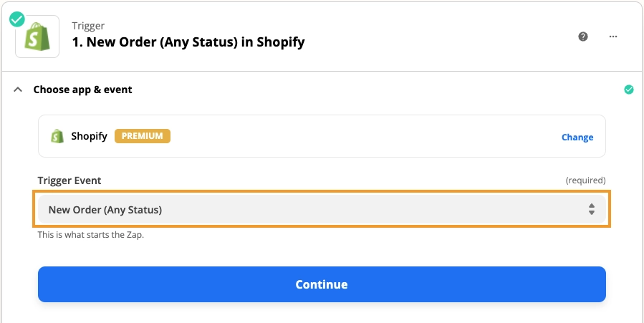Click Change link for Shopify app
This screenshot has height=323, width=644.
[x=577, y=137]
